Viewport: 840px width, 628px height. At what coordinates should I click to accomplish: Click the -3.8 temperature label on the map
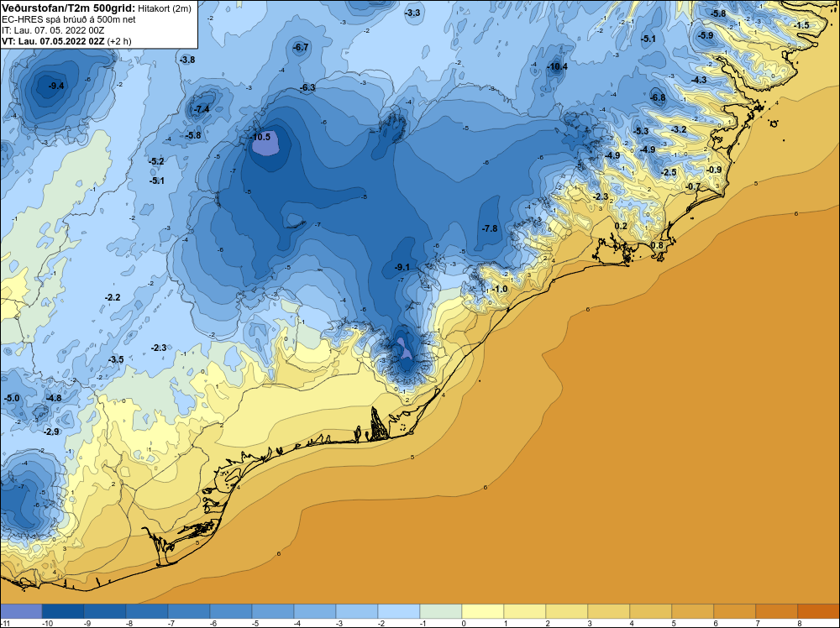[187, 60]
